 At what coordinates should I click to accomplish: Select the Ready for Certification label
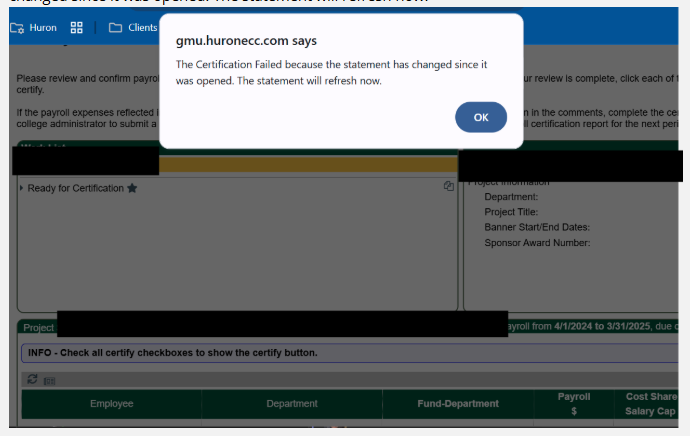point(76,188)
